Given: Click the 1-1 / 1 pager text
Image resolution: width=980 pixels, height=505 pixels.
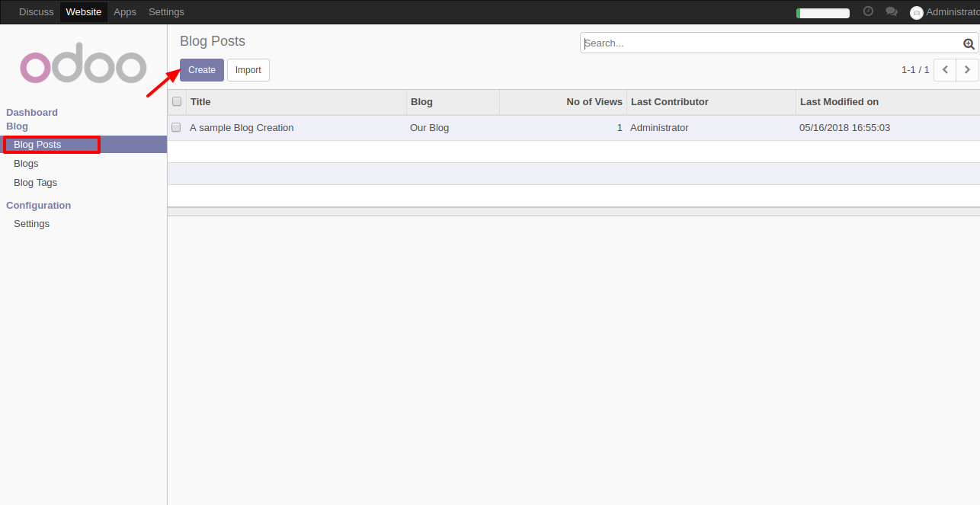Looking at the screenshot, I should click(x=915, y=69).
